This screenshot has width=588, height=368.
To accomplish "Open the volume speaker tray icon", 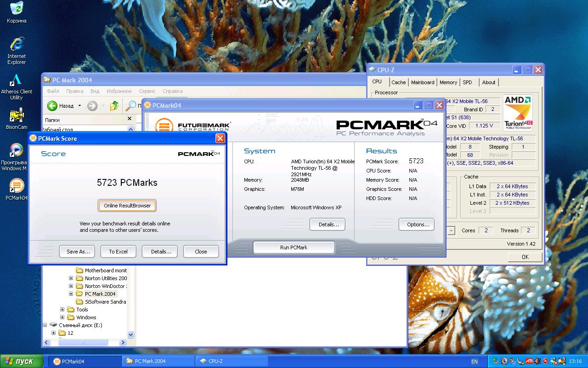I will click(537, 361).
